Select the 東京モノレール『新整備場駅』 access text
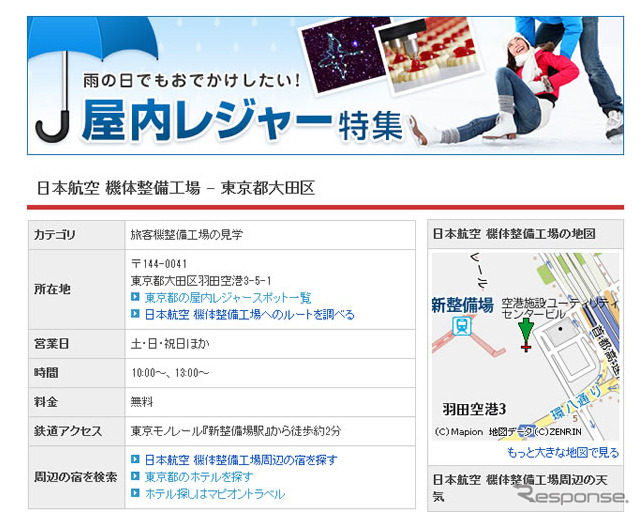Viewport: 640px width, 516px height. (236, 431)
